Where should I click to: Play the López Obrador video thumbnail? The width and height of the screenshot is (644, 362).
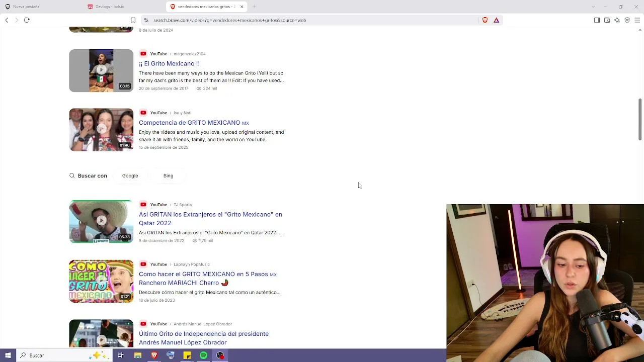pyautogui.click(x=101, y=333)
